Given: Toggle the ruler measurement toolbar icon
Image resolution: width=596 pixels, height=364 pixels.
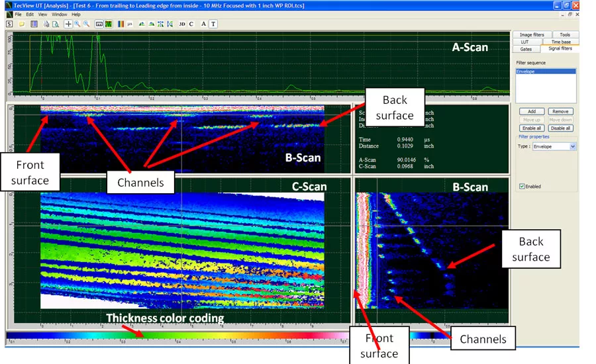Looking at the screenshot, I should [x=99, y=24].
